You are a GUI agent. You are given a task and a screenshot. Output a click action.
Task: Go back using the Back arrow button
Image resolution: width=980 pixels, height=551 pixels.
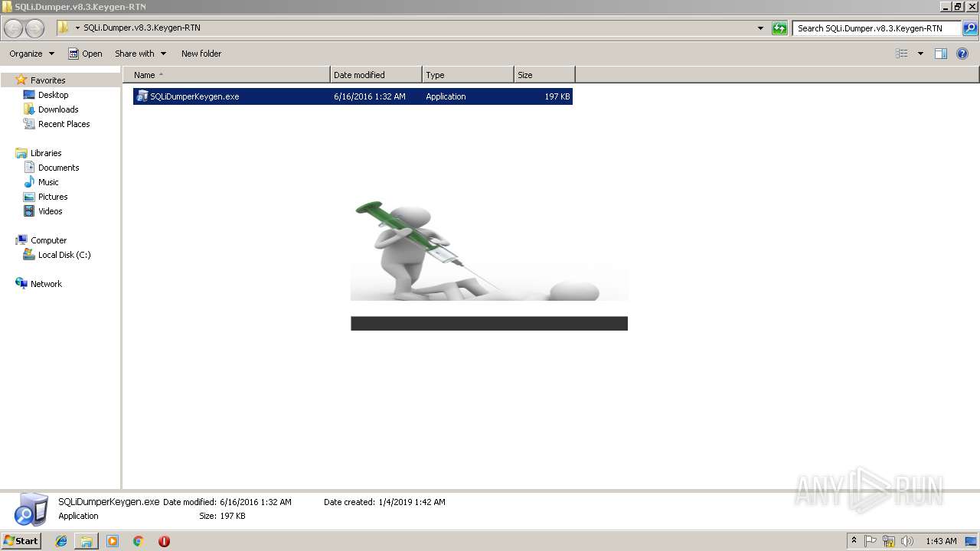tap(13, 28)
